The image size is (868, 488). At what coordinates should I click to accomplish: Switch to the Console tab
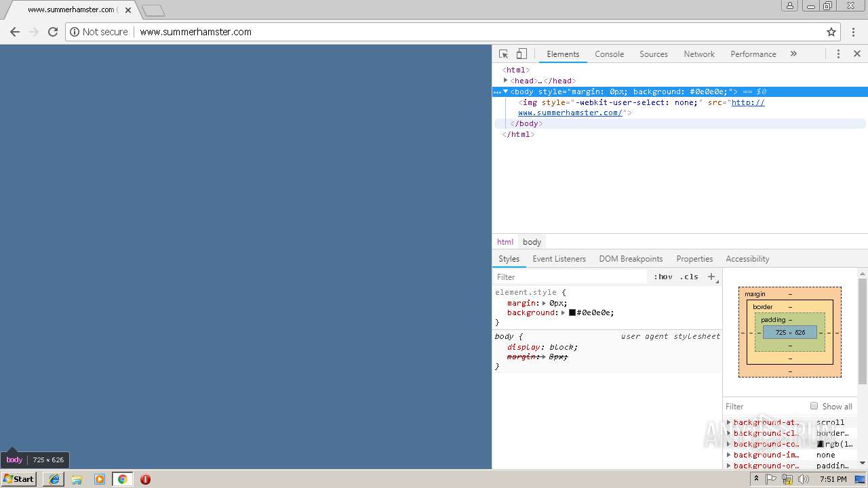609,54
